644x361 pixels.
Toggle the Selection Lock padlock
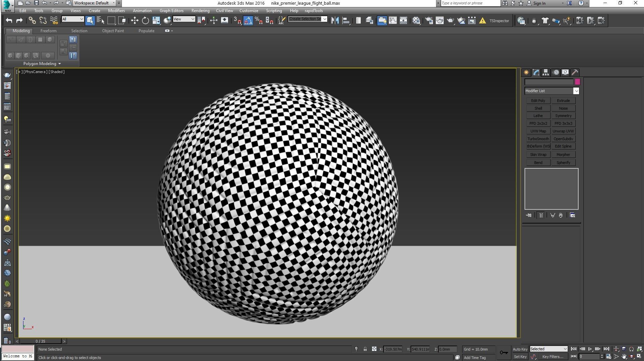[365, 349]
